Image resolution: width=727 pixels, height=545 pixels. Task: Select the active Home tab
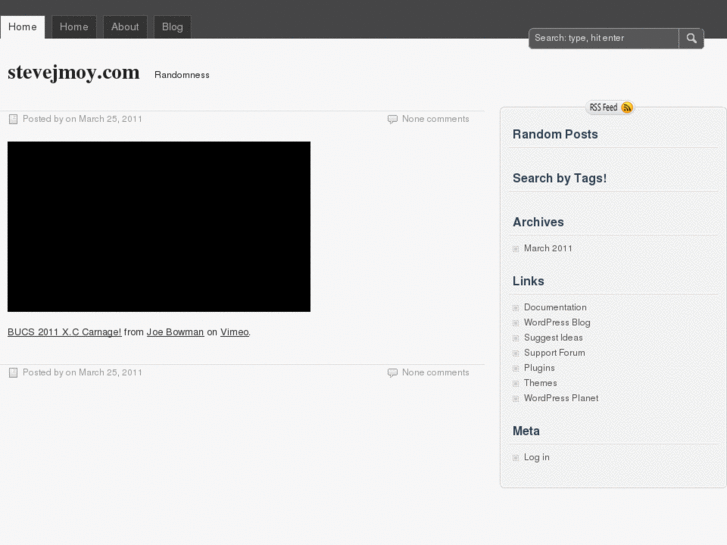(22, 27)
